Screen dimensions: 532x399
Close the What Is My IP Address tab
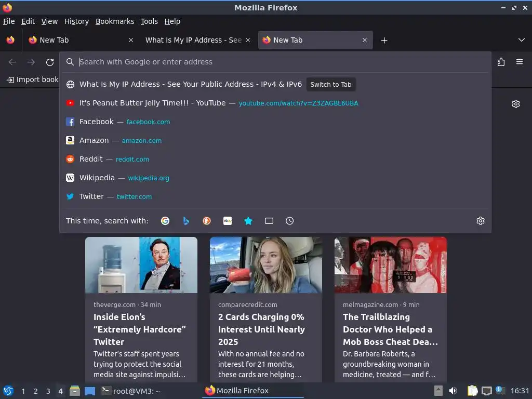[x=248, y=40]
